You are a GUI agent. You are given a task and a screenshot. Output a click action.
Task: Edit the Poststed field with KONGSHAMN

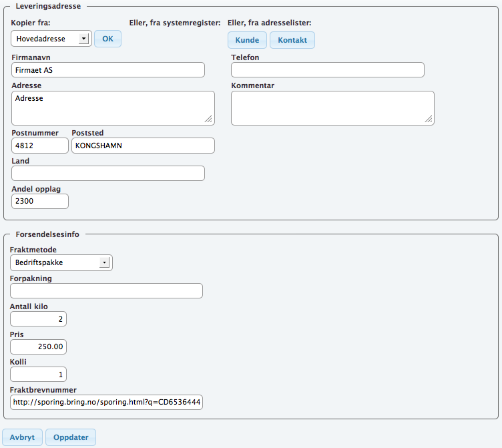tap(143, 146)
